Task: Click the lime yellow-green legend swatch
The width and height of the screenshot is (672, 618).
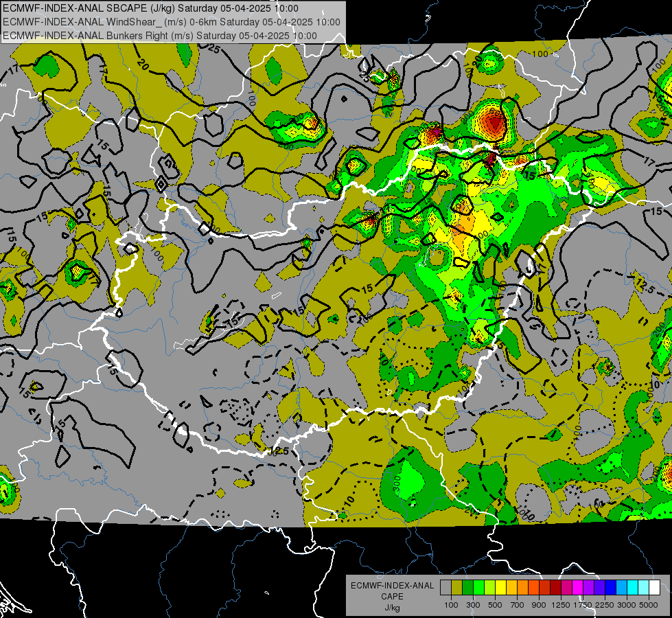Action: coord(490,588)
